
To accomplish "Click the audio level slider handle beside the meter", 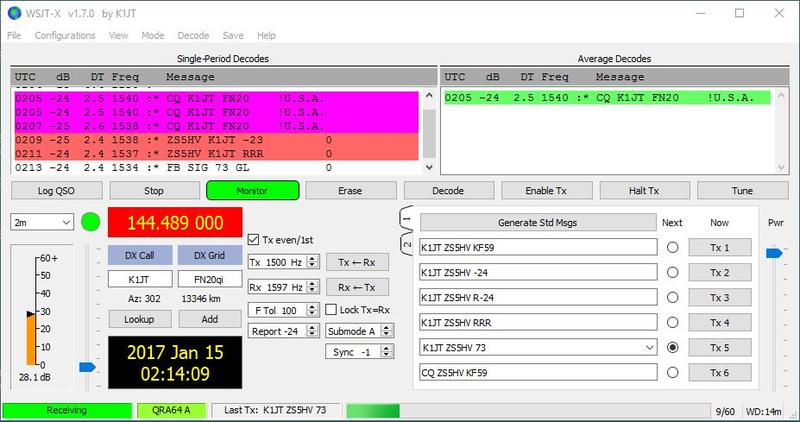I will [87, 367].
